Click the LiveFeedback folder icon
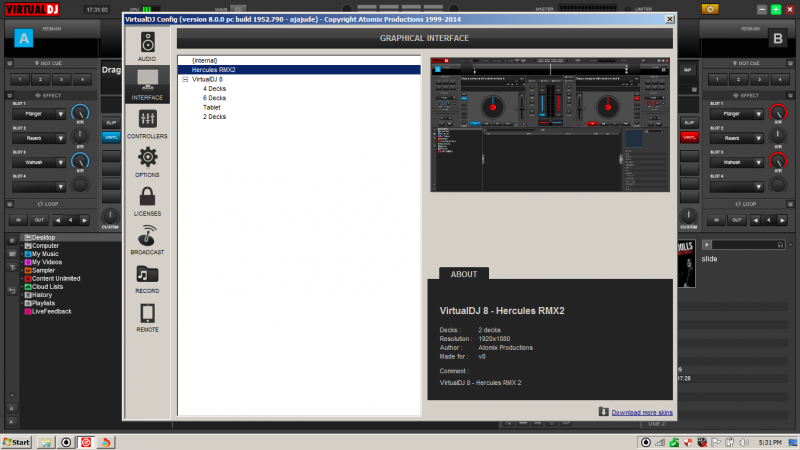 point(28,311)
